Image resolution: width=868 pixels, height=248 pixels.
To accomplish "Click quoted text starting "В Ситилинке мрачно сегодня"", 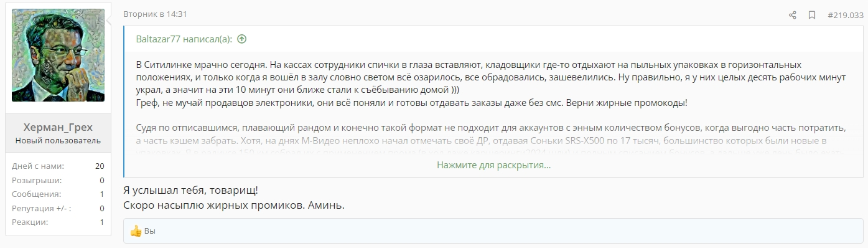I will [490, 77].
